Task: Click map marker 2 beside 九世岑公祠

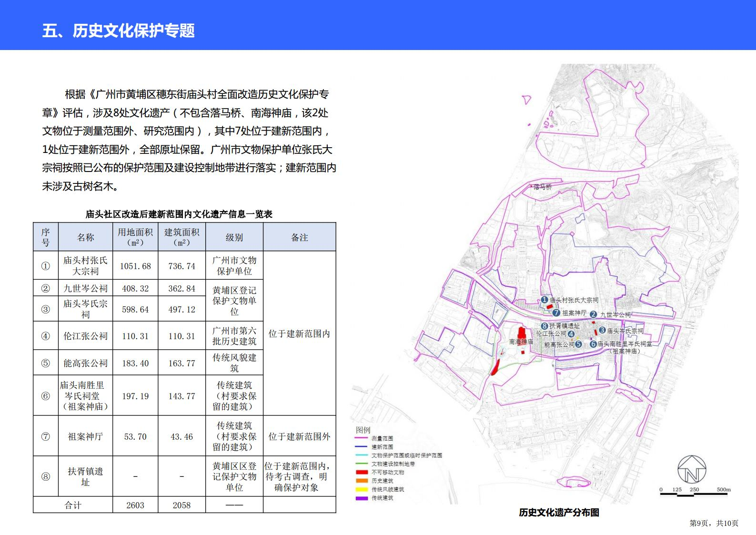Action: (x=594, y=314)
